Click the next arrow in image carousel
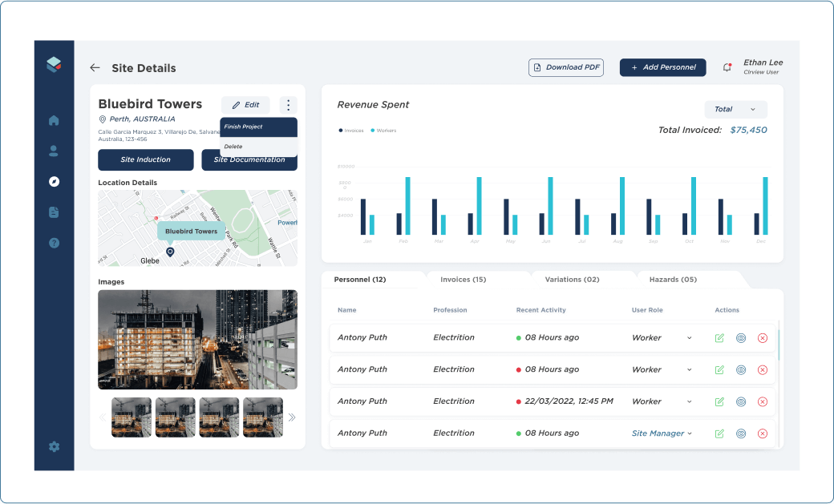The image size is (834, 504). click(292, 417)
